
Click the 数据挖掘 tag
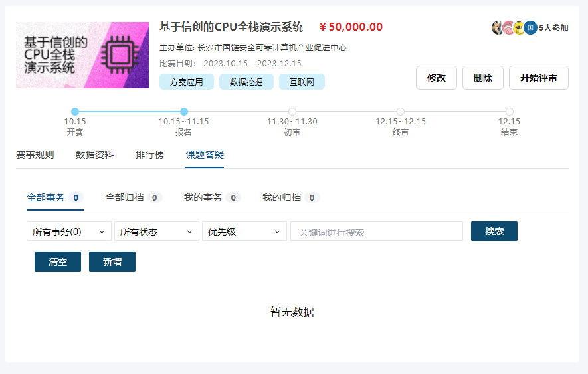[246, 82]
